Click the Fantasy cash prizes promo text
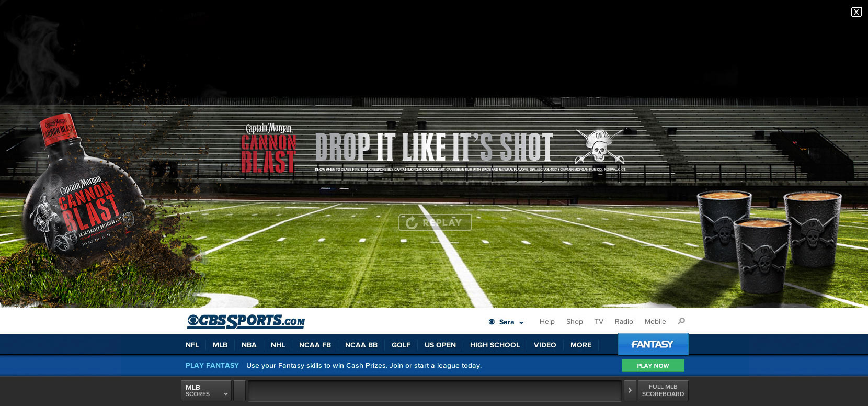This screenshot has height=406, width=868. [x=364, y=365]
